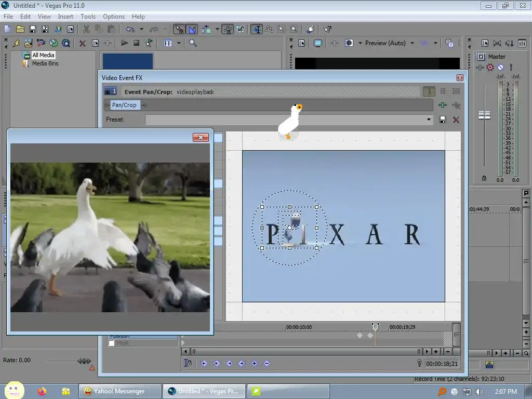Open Auto Ripple mode dropdown arrow

tap(217, 29)
